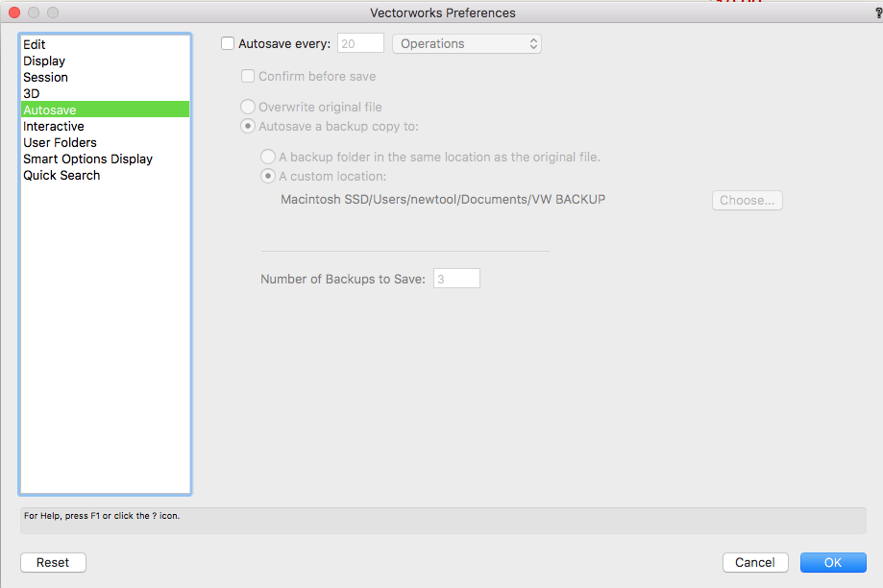This screenshot has width=883, height=588.
Task: Click the autosave interval number field
Action: point(360,43)
